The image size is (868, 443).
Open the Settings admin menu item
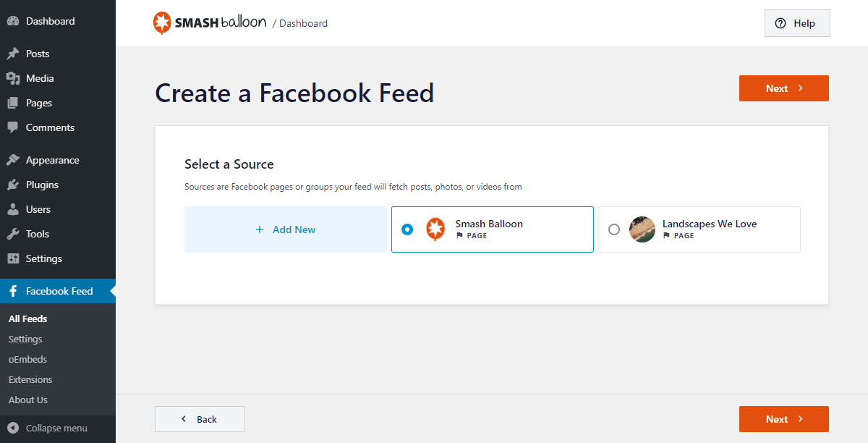point(43,258)
